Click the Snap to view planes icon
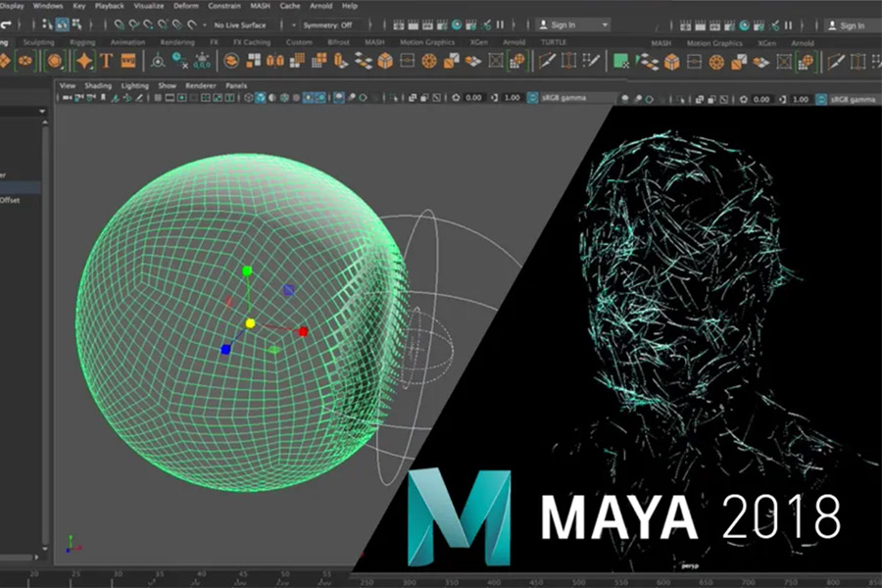Image resolution: width=882 pixels, height=588 pixels. [x=177, y=24]
